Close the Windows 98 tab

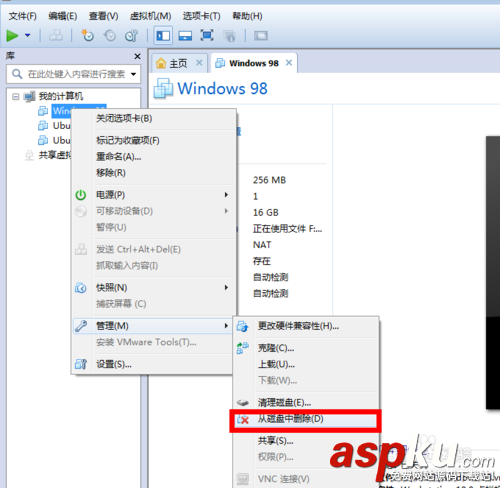pos(289,63)
